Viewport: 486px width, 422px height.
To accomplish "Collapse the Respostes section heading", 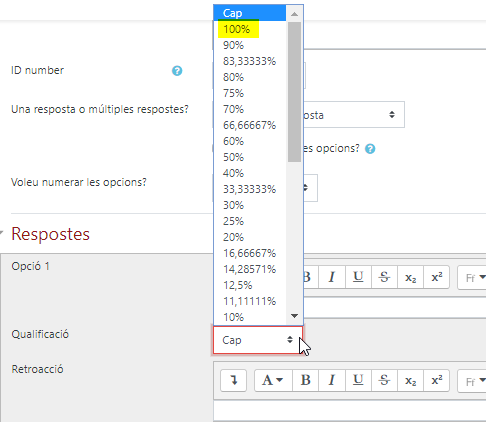I will click(50, 234).
